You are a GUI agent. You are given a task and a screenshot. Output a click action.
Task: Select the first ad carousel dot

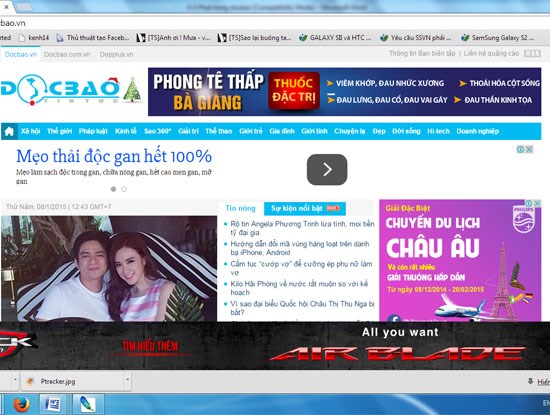[113, 189]
